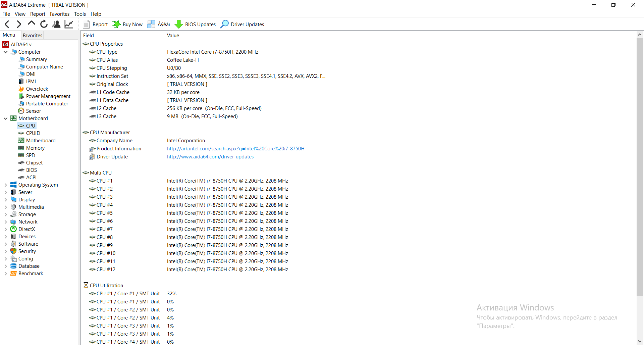Open the Favorites menu

coord(60,14)
